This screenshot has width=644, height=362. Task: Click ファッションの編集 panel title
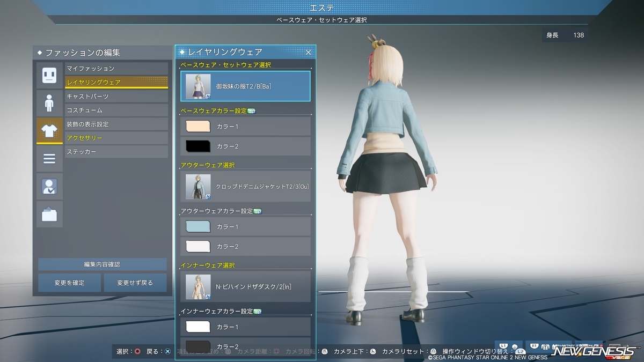(x=83, y=53)
